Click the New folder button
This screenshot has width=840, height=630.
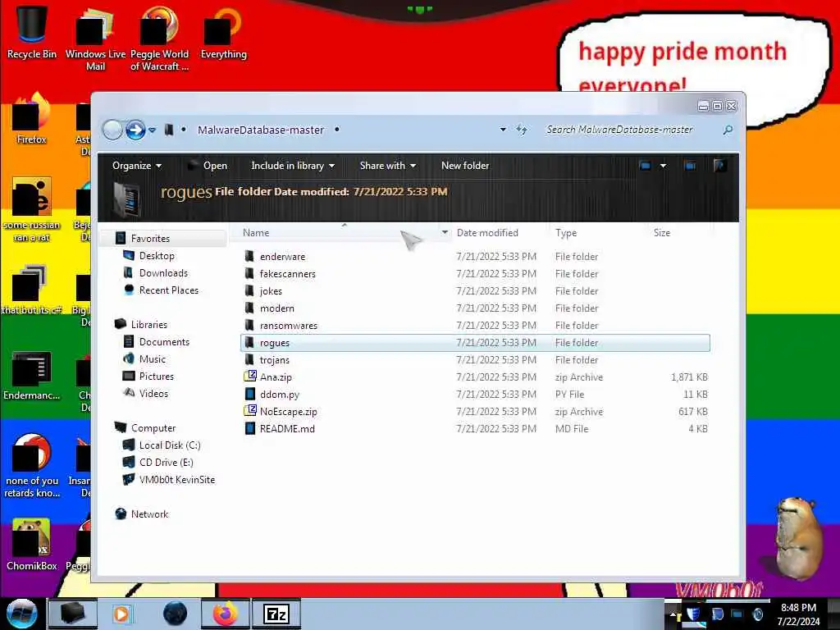click(x=465, y=166)
